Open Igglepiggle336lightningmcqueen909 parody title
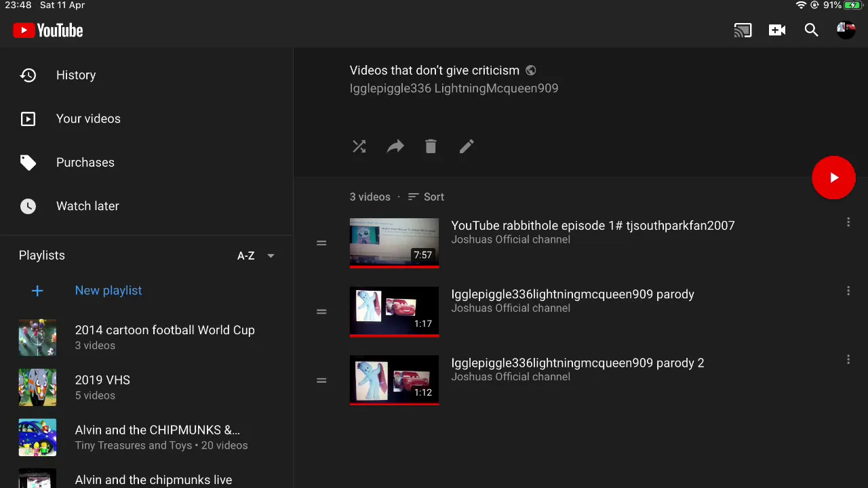868x488 pixels. click(x=572, y=294)
